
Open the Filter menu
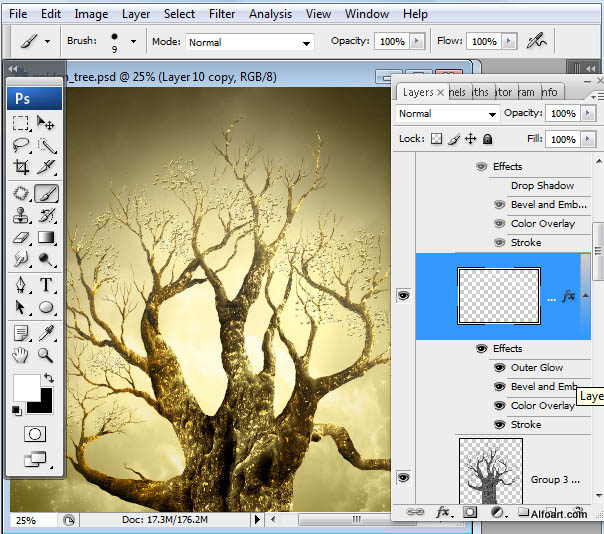(x=223, y=14)
